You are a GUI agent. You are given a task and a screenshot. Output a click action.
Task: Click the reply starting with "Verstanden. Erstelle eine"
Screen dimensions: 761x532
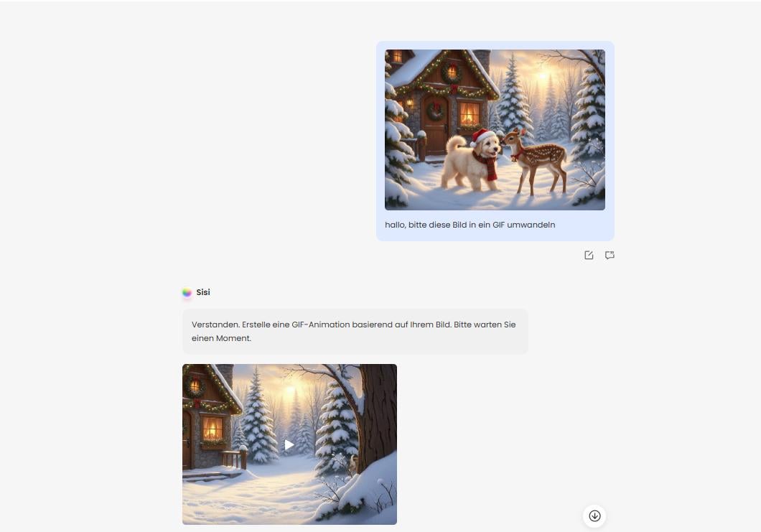click(x=355, y=331)
